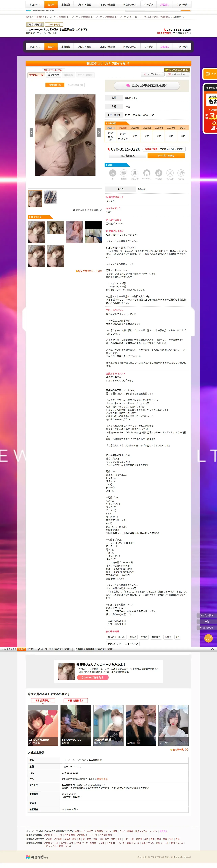Click the crown 名古屋風俗店48位 ranking badge
The width and height of the screenshot is (217, 868).
pyautogui.click(x=177, y=70)
